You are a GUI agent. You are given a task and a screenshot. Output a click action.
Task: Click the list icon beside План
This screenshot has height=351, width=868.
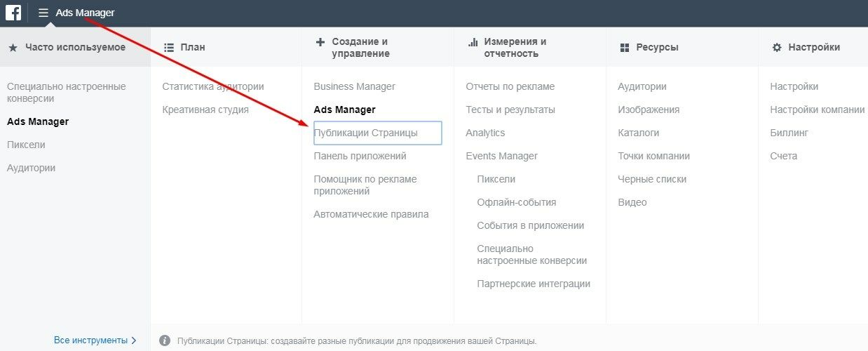168,47
